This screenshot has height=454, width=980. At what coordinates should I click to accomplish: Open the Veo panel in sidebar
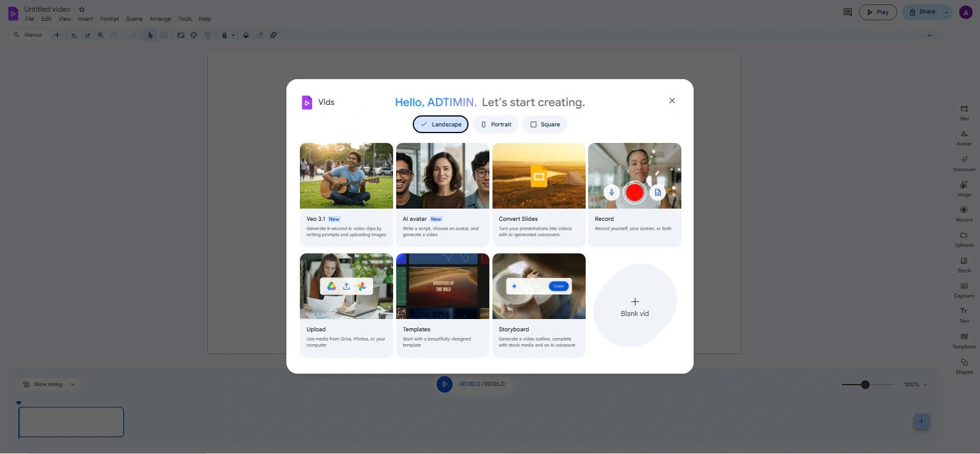(963, 112)
